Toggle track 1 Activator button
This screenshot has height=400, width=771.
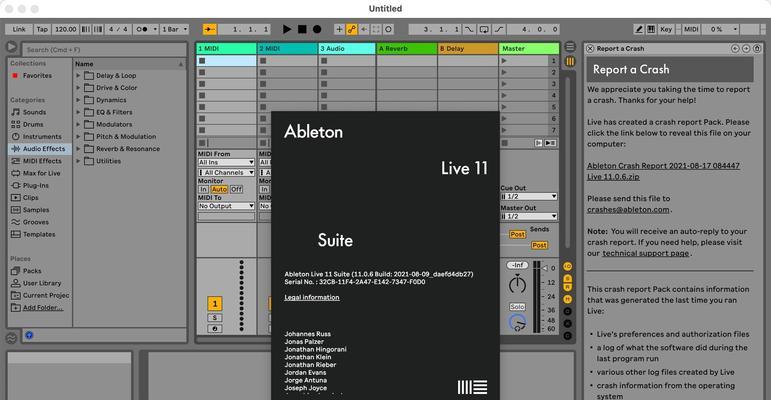click(x=215, y=304)
